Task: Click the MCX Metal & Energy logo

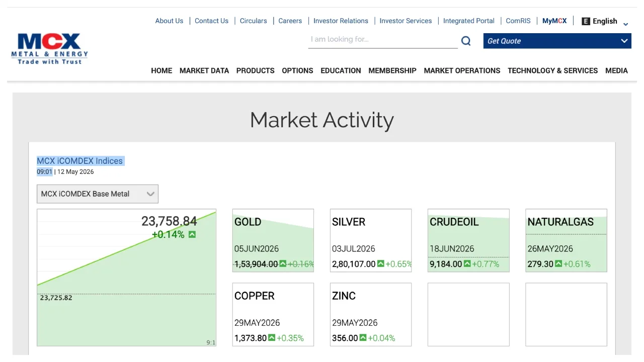Action: 49,49
